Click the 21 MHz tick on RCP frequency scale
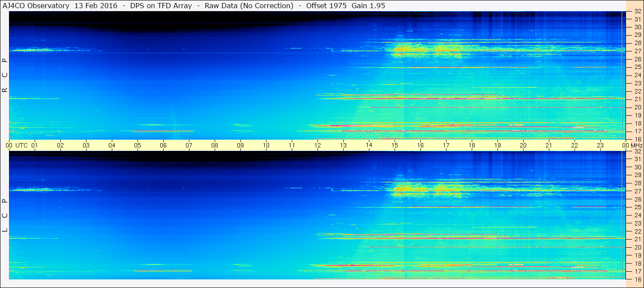Viewport: 644px width, 288px height. point(637,99)
